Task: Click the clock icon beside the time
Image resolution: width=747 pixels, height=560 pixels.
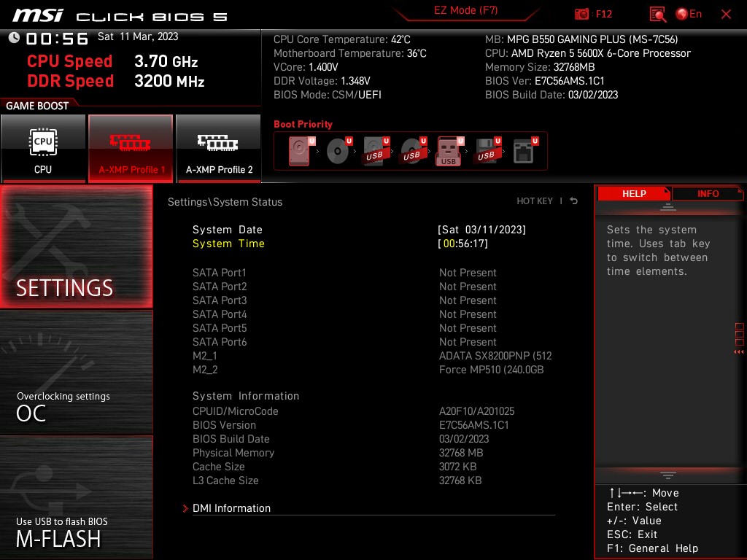Action: 14,38
